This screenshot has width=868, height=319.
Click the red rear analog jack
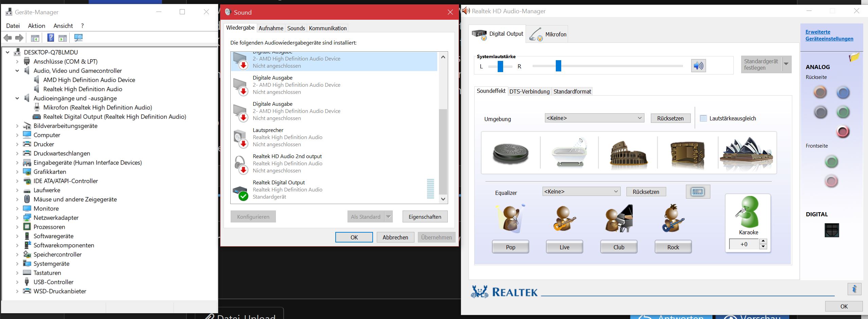click(843, 132)
